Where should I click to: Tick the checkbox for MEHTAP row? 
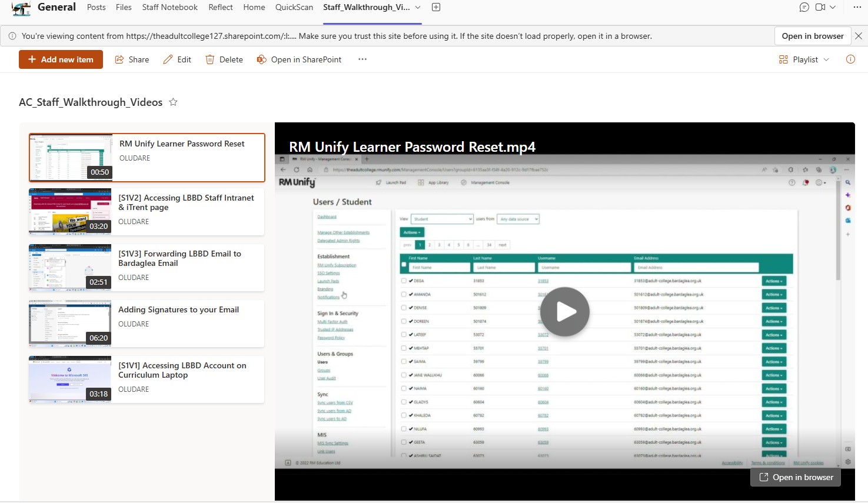point(404,348)
